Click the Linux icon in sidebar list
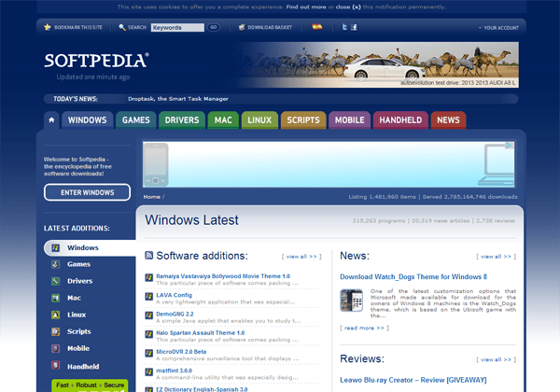The width and height of the screenshot is (560, 392). click(55, 315)
